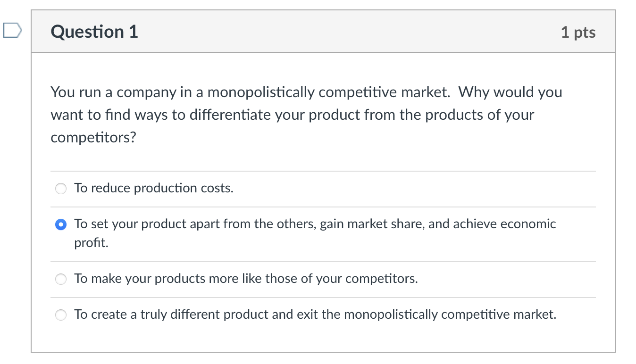Click the divider line above the first answer
Viewport: 636px width, 364px height.
click(x=322, y=171)
